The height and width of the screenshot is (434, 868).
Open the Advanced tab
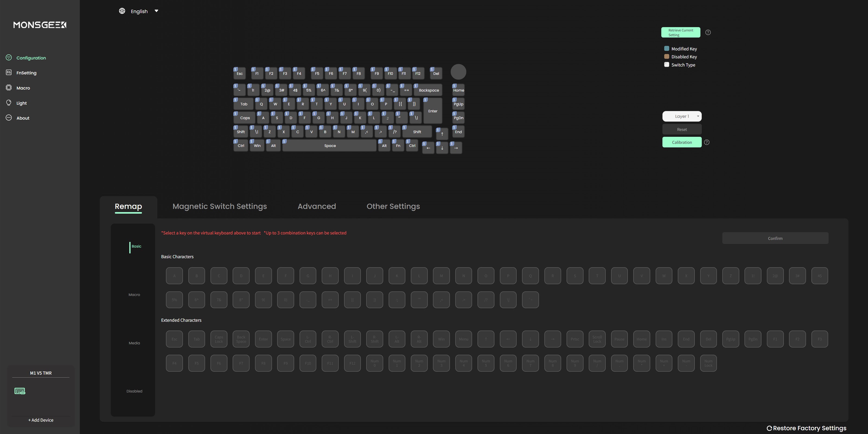(316, 206)
